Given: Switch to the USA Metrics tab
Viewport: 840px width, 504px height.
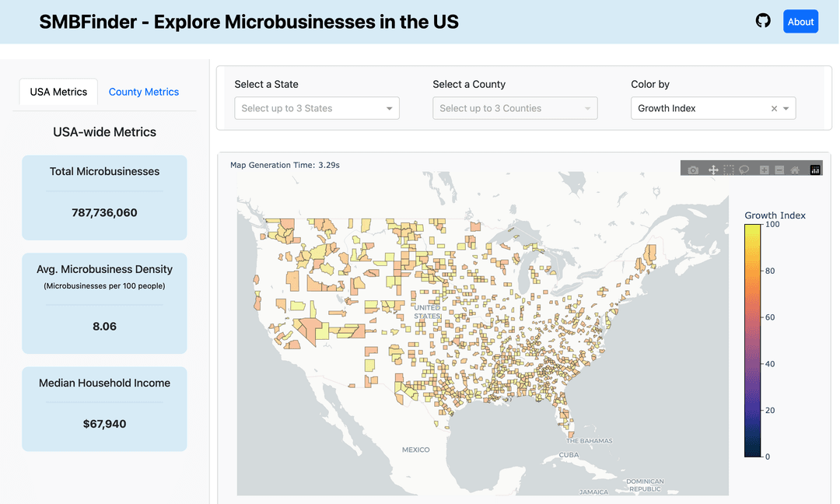Looking at the screenshot, I should pos(58,92).
